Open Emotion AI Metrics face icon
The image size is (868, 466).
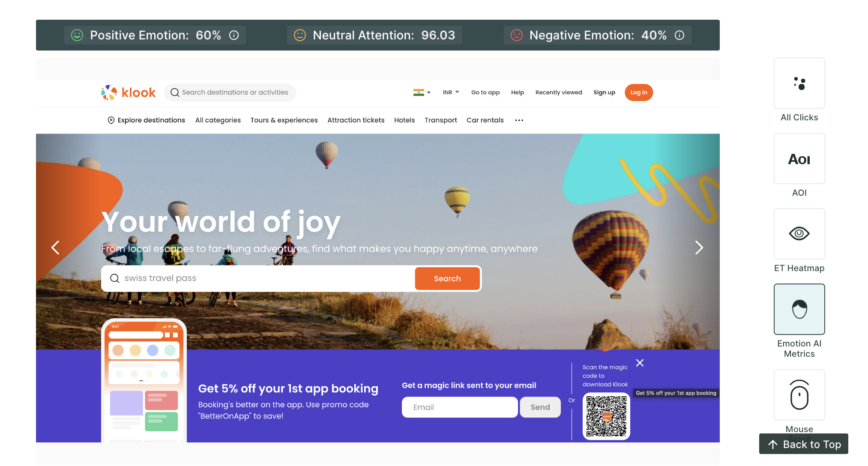[799, 309]
